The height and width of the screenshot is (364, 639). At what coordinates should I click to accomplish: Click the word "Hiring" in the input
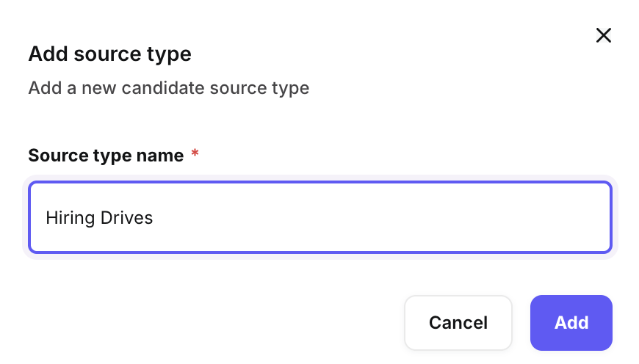click(x=67, y=218)
